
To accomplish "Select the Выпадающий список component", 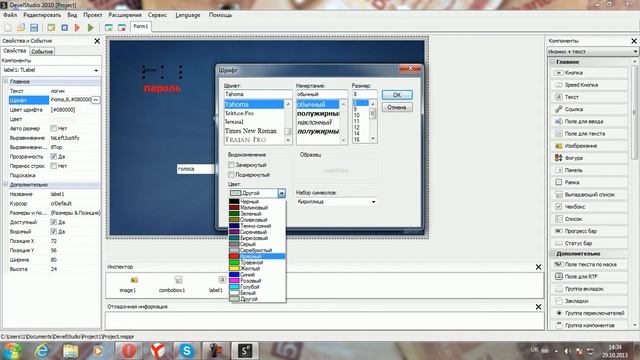I will point(589,195).
